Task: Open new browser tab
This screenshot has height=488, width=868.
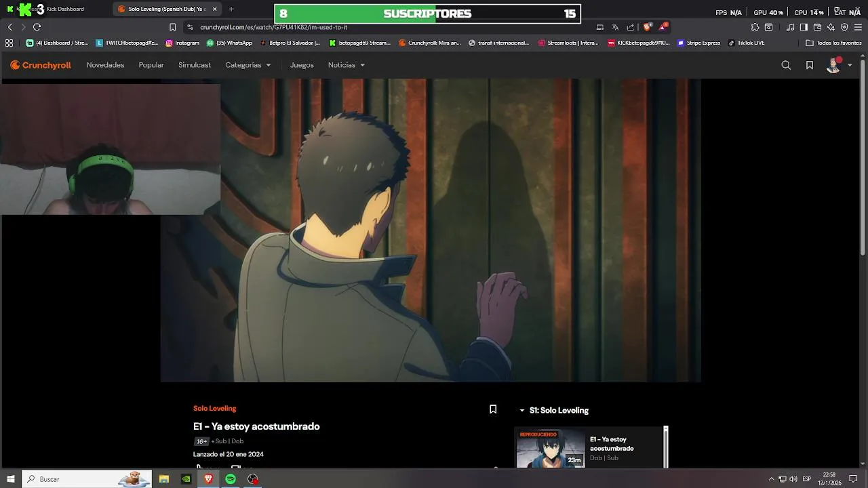Action: [x=231, y=9]
